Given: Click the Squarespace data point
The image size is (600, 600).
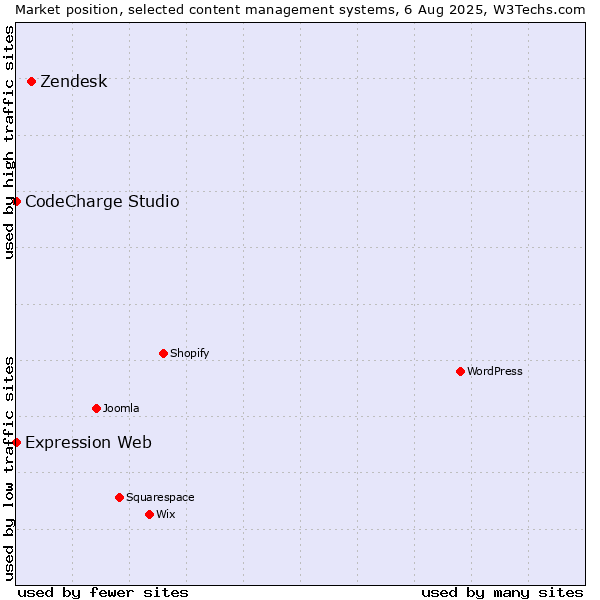Looking at the screenshot, I should (119, 497).
